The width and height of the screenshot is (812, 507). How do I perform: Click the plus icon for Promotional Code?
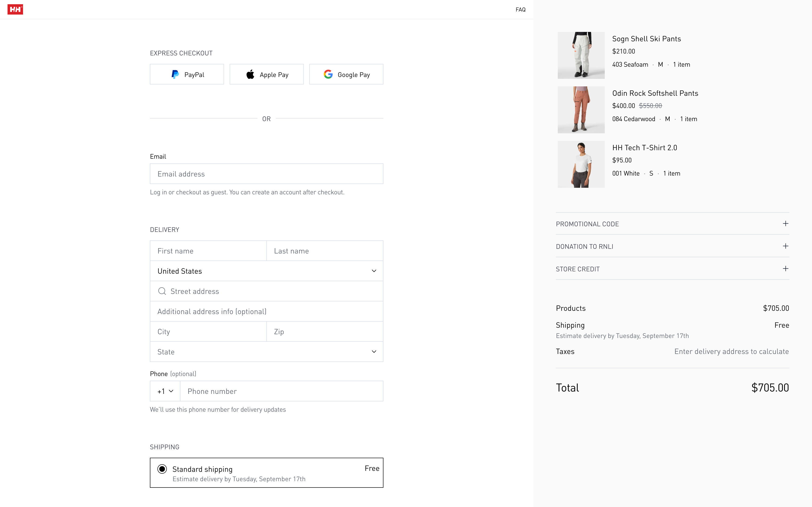coord(785,224)
